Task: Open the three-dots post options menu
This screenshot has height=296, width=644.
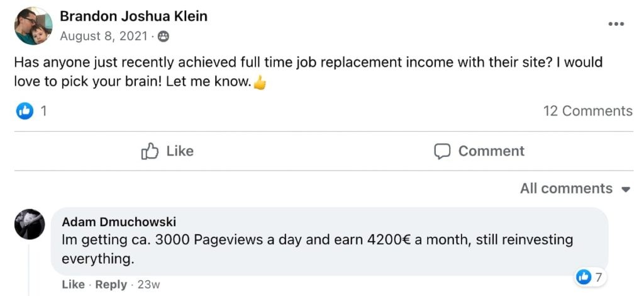Action: pos(616,24)
